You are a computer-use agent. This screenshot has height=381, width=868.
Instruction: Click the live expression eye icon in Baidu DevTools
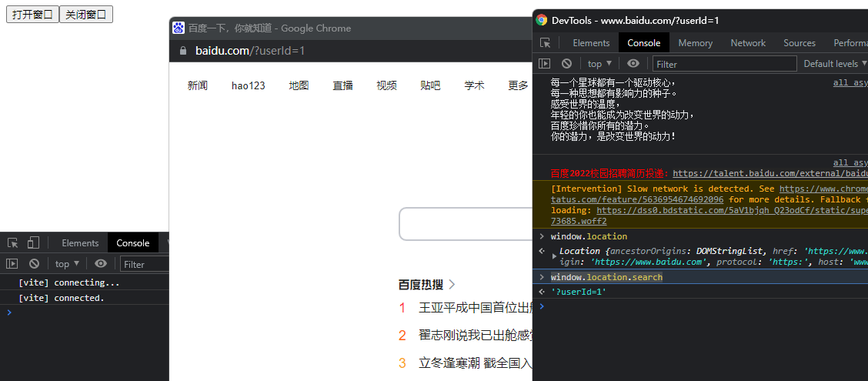[633, 64]
